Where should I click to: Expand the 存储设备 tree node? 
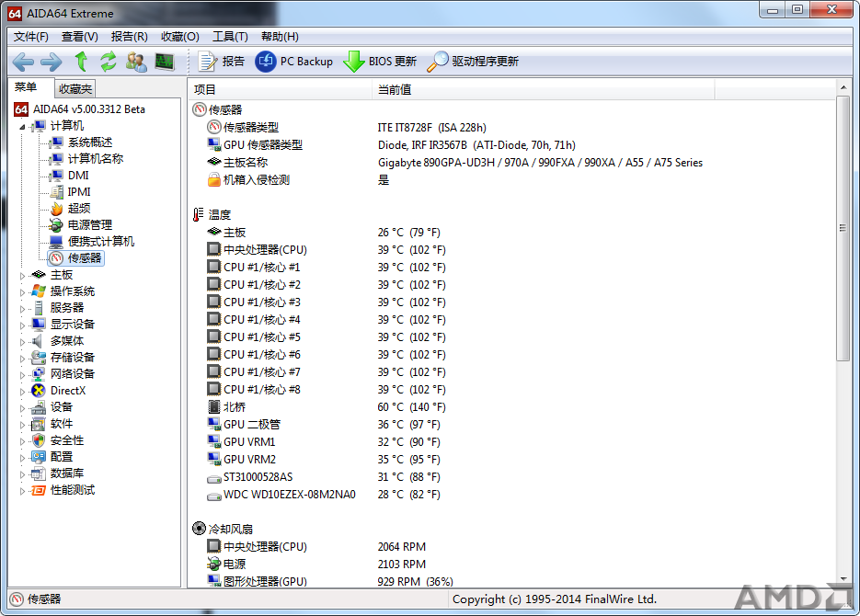pos(22,359)
